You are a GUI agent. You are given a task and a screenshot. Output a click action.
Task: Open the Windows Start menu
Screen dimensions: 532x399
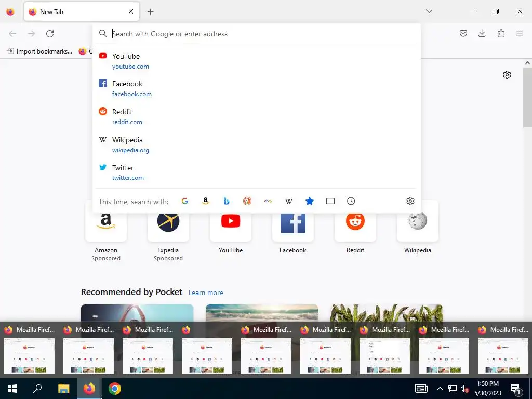[12, 389]
